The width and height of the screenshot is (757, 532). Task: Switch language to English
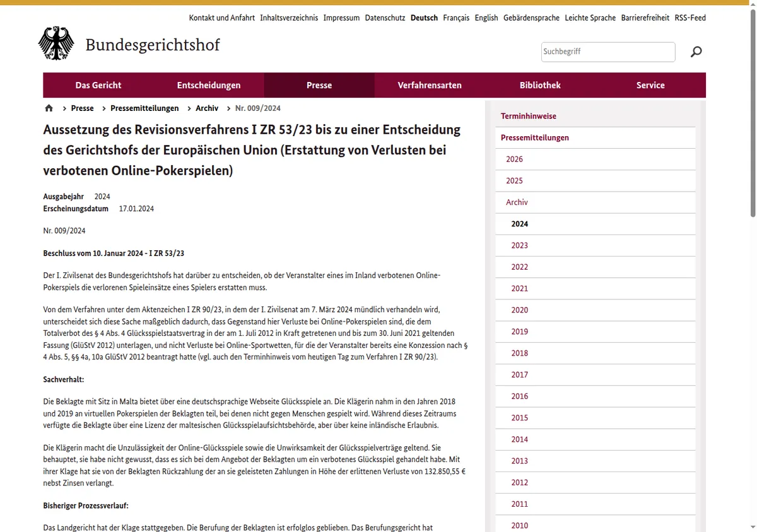[486, 18]
